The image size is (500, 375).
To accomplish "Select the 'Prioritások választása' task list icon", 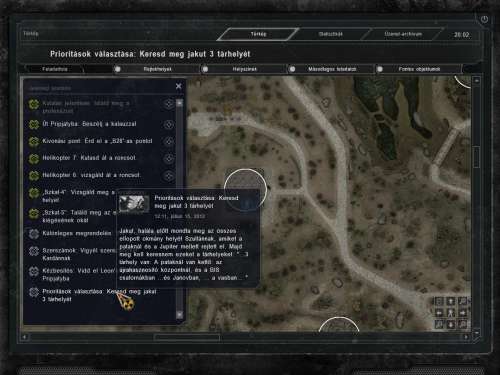I will click(x=34, y=292).
